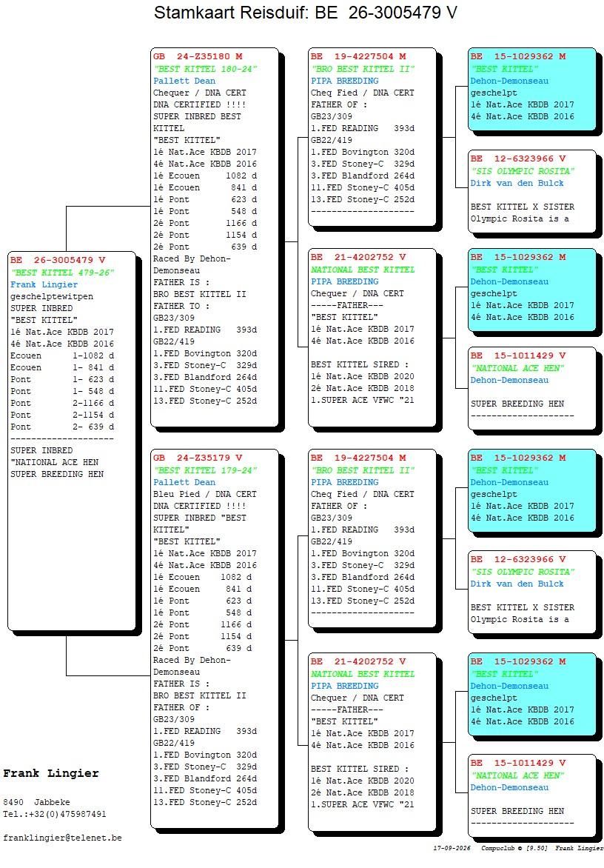Click result line "Ecouen 1- 841 d"

(x=62, y=367)
